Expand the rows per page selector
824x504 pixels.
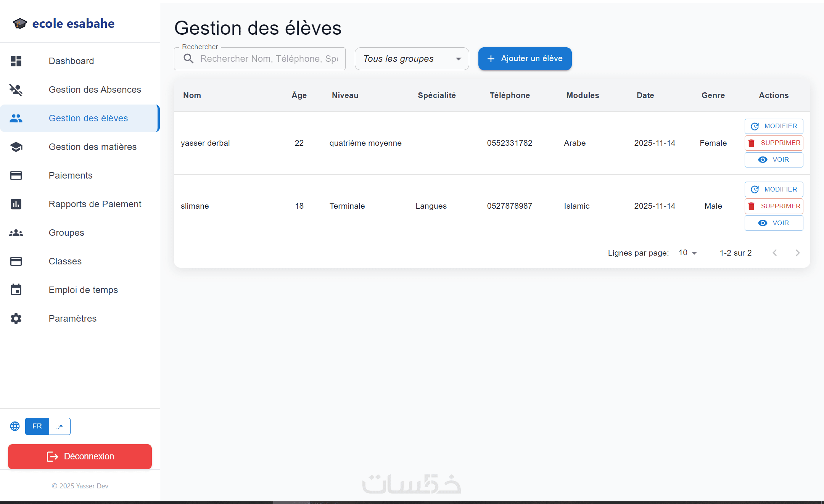click(x=688, y=253)
